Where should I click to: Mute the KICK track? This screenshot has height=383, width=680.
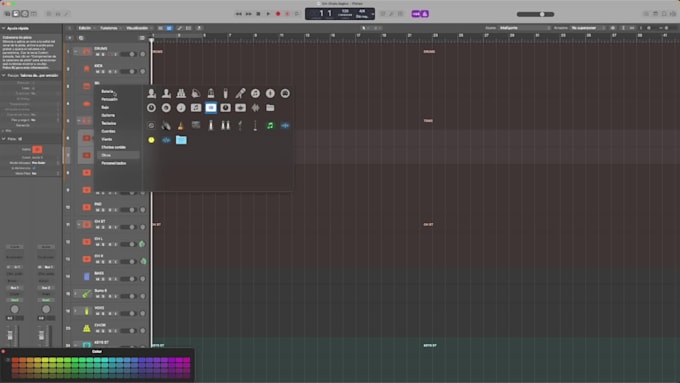tap(98, 72)
